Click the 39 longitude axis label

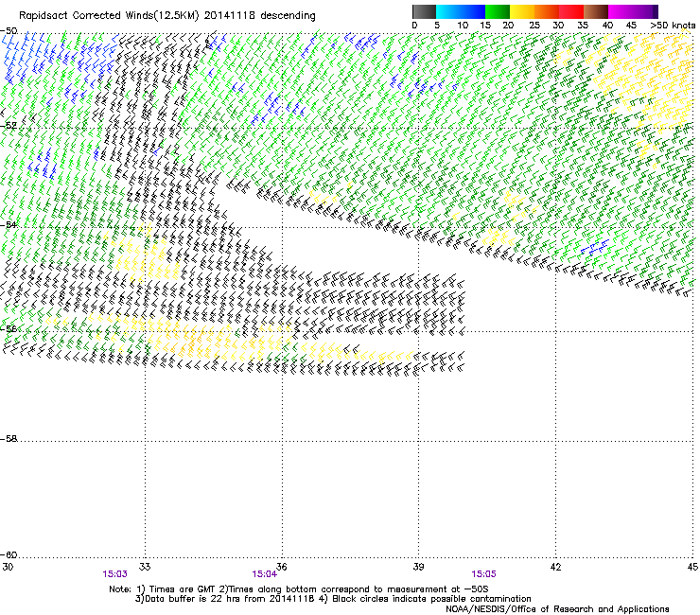418,567
